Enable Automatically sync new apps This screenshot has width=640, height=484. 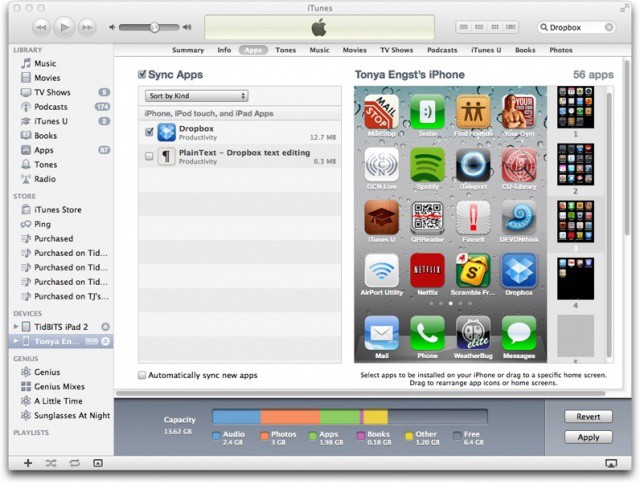click(143, 375)
